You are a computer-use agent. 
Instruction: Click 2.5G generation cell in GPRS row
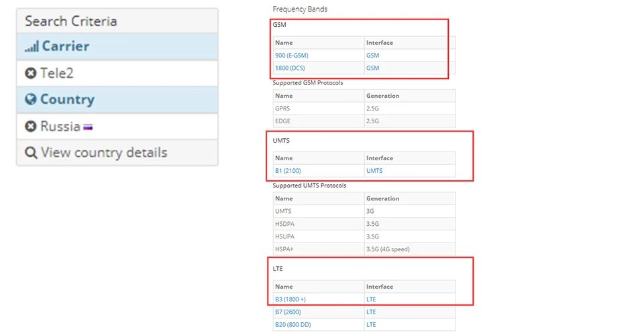tap(410, 109)
